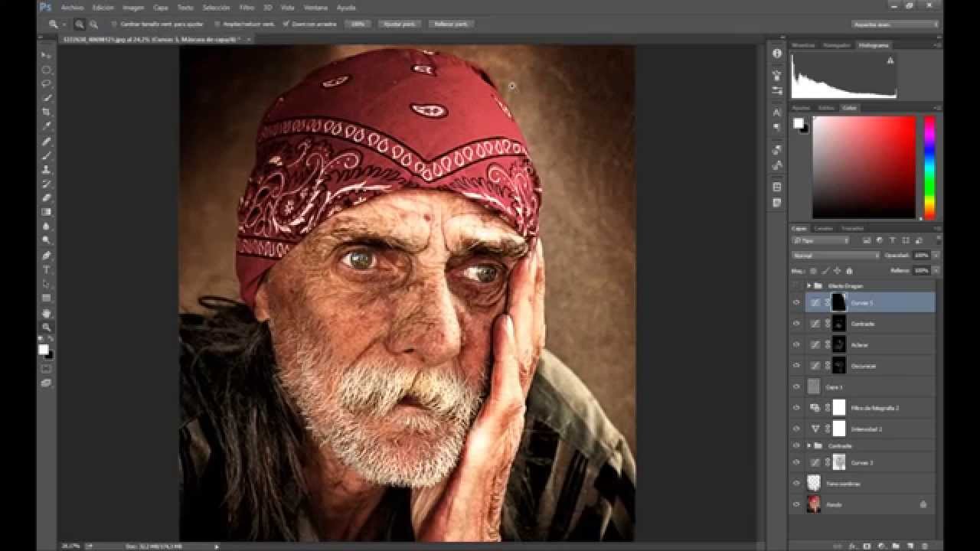
Task: Hide the Capa 1 layer
Action: (796, 386)
